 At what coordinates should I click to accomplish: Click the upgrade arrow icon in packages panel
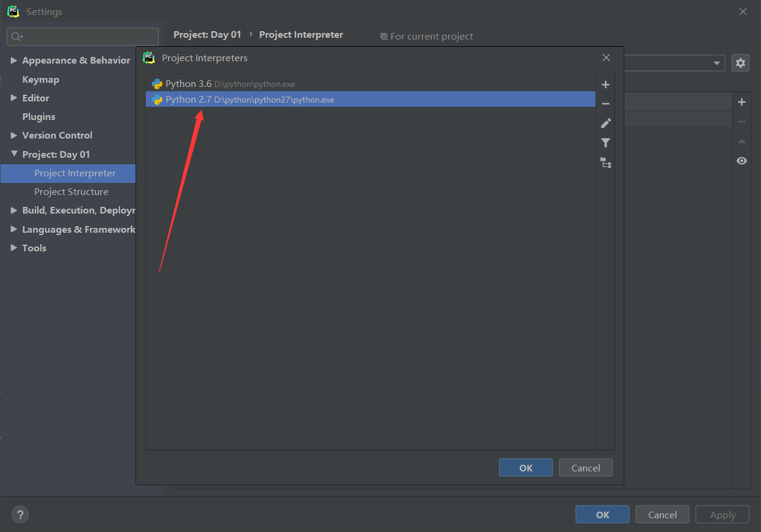742,142
